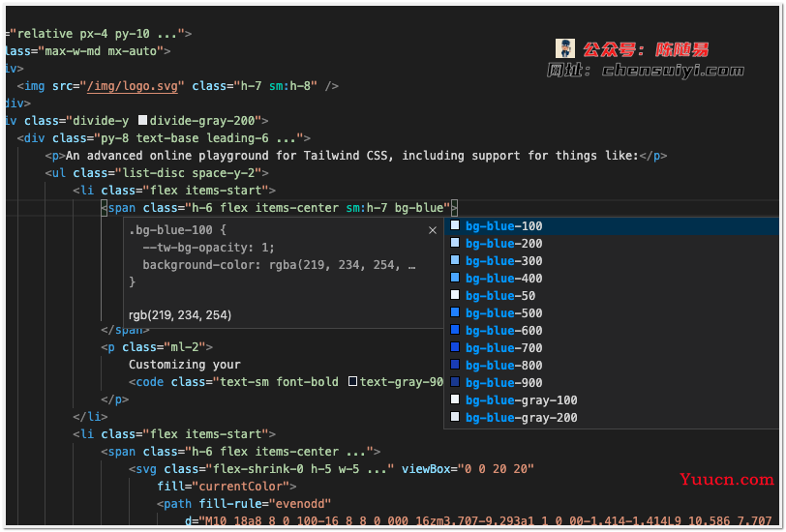Click the rgb(219, 234, 254) color value text
This screenshot has width=786, height=532.
coord(180,315)
